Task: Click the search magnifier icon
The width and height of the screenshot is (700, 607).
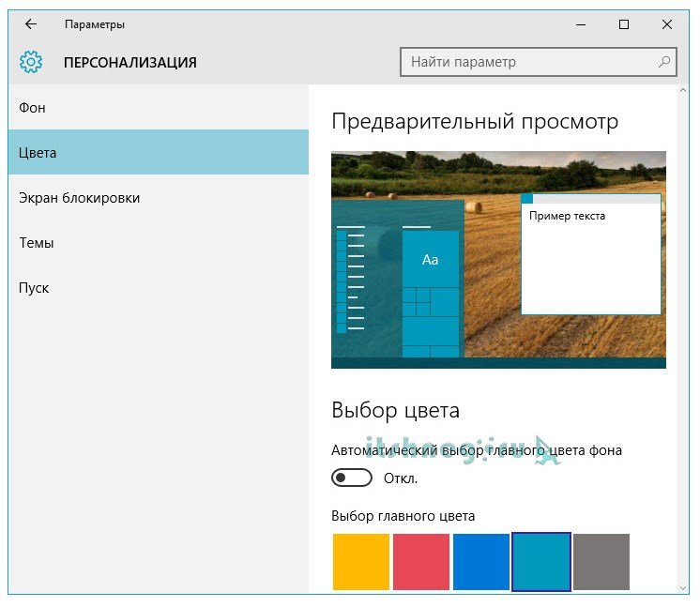Action: pyautogui.click(x=664, y=63)
